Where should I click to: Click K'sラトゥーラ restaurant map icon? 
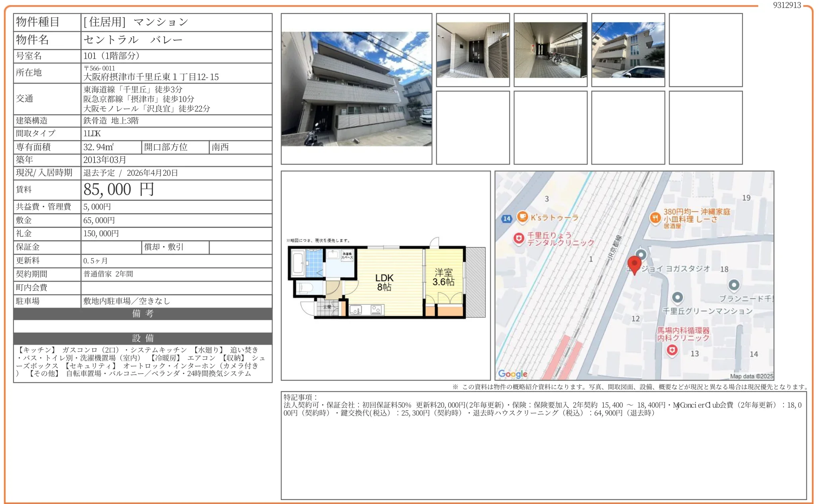pos(522,217)
